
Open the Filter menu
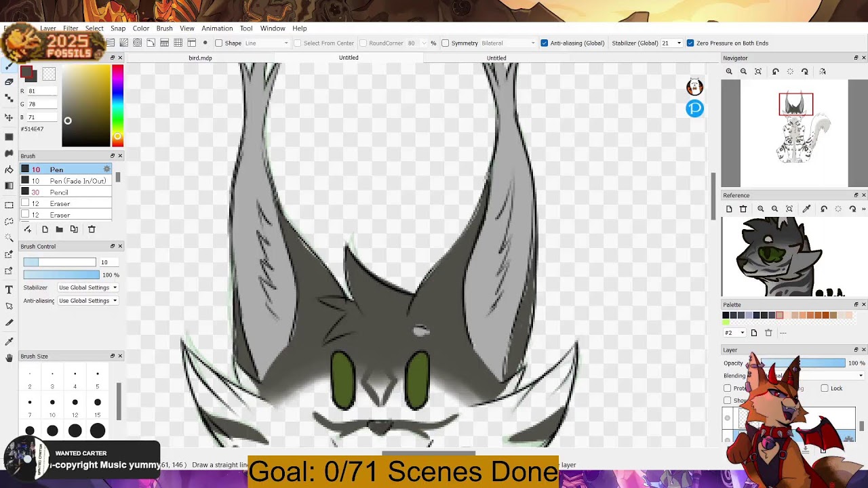[x=71, y=28]
